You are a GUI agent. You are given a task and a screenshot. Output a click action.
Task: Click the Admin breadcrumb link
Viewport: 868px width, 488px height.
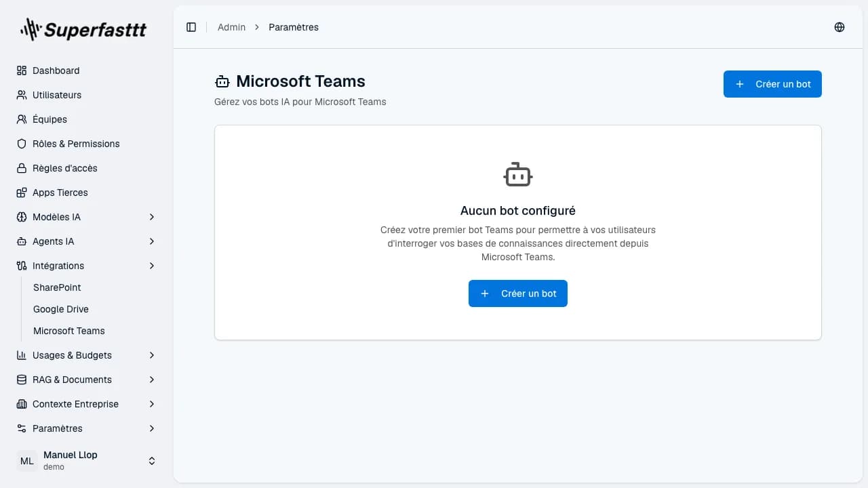click(x=231, y=27)
